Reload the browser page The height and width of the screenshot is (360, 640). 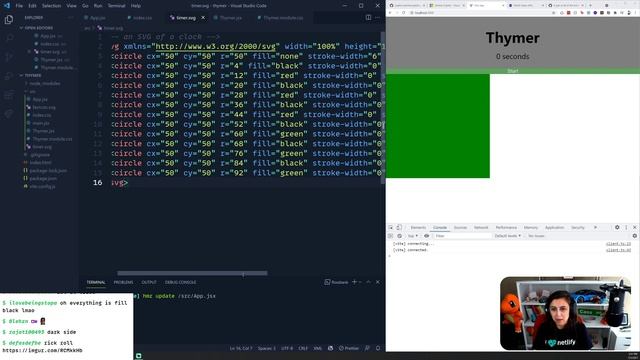(404, 13)
